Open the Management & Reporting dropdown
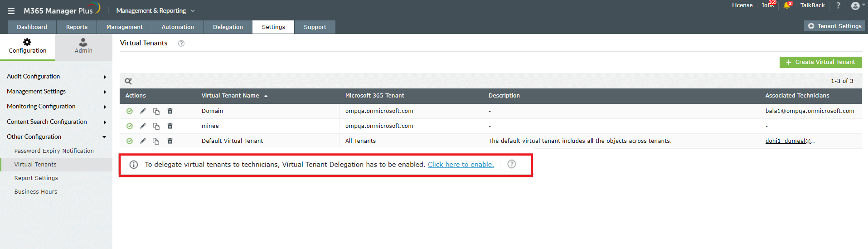Screen dimensions: 868x249 [x=155, y=11]
